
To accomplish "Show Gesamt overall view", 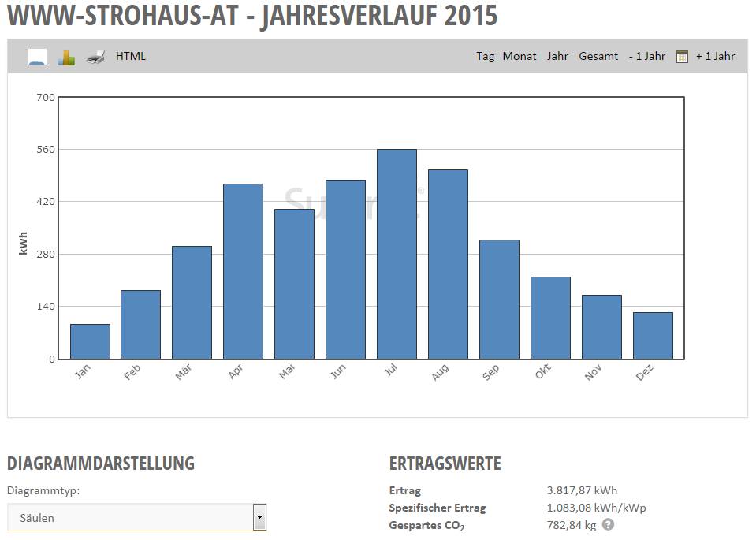I will point(598,56).
